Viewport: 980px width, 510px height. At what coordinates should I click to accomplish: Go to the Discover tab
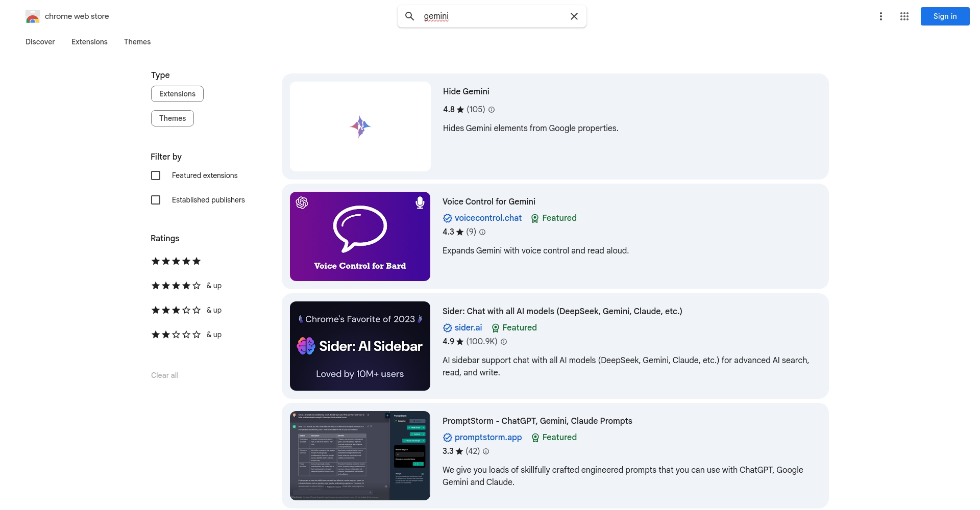click(x=40, y=42)
